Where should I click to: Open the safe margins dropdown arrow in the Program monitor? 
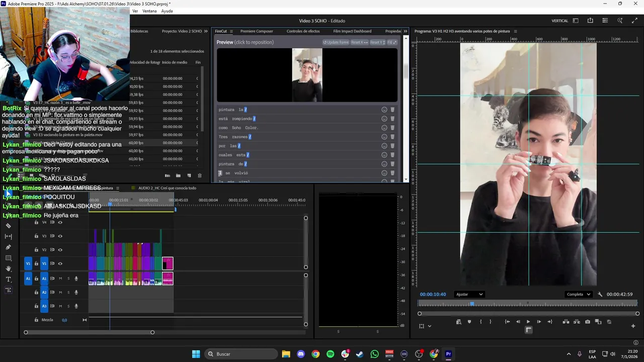[429, 326]
